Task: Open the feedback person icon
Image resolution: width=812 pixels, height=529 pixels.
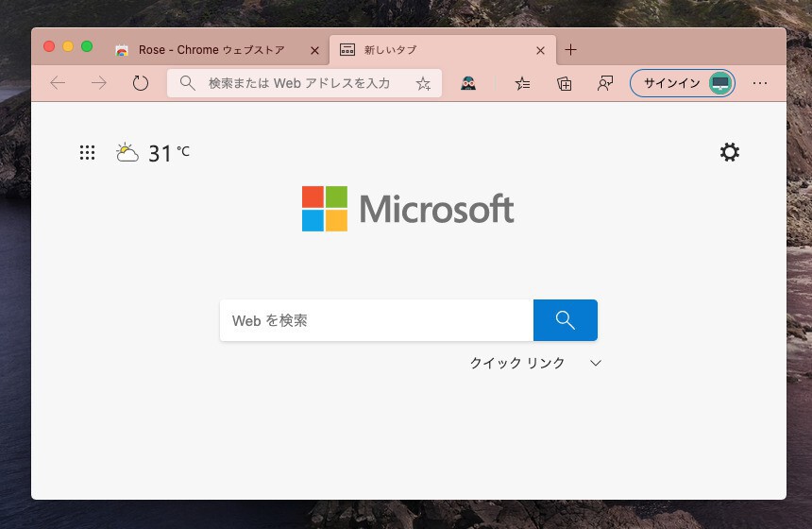Action: pyautogui.click(x=605, y=83)
